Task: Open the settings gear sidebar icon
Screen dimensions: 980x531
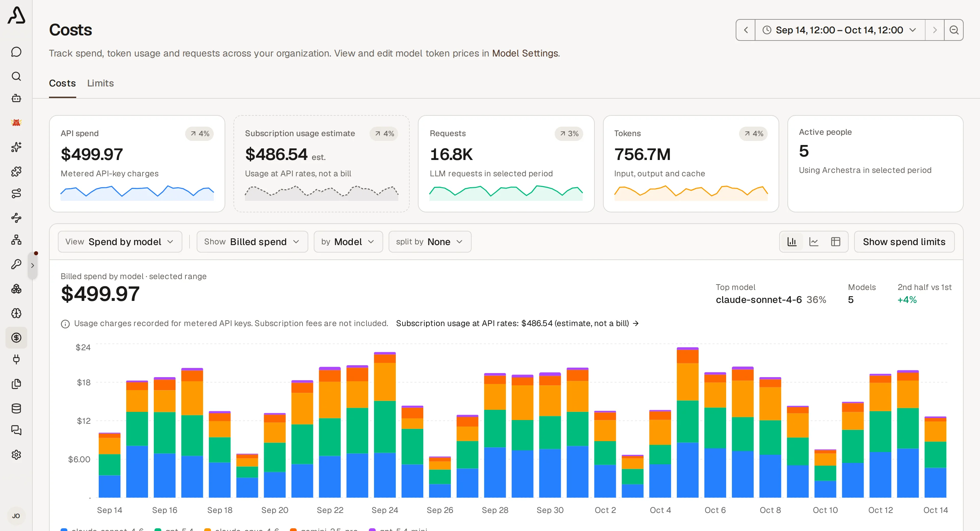Action: 16,454
